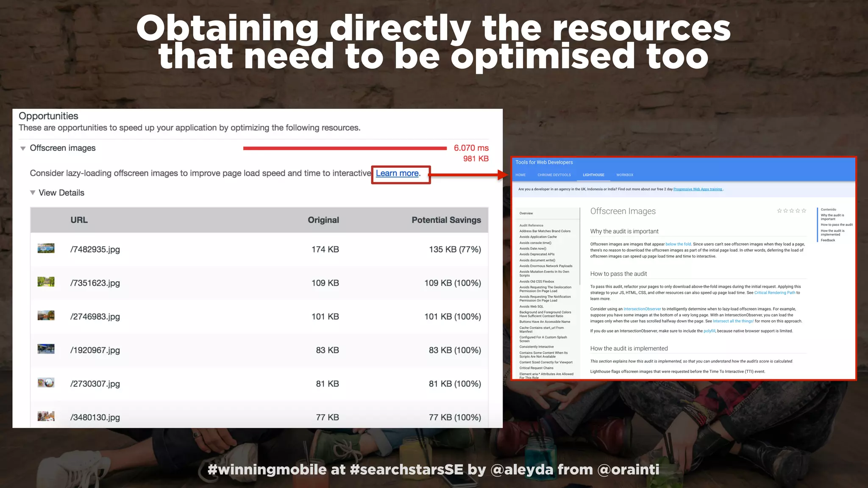Open Avoids Date.now() audit
Viewport: 868px width, 488px height.
point(533,249)
